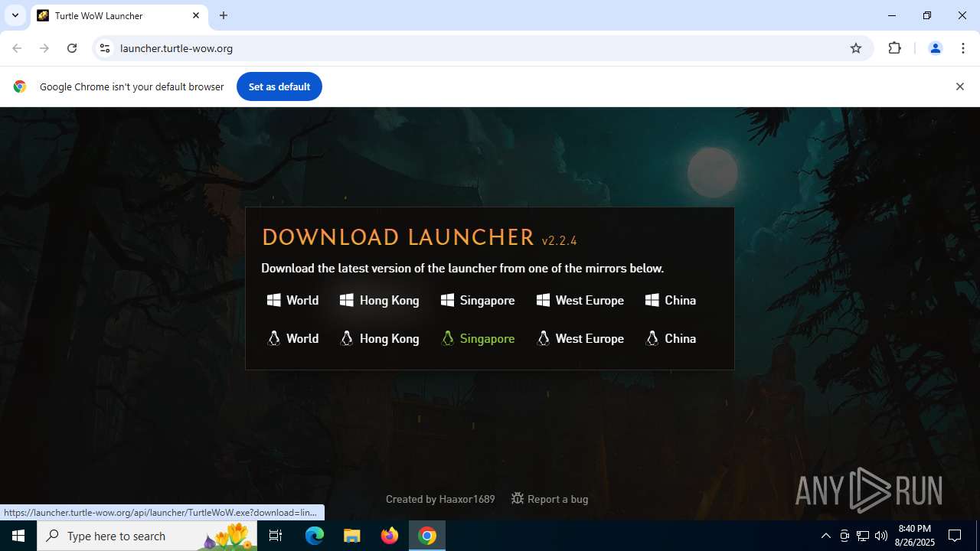Download Linux launcher from Hong Kong mirror
This screenshot has width=980, height=551.
(x=380, y=338)
